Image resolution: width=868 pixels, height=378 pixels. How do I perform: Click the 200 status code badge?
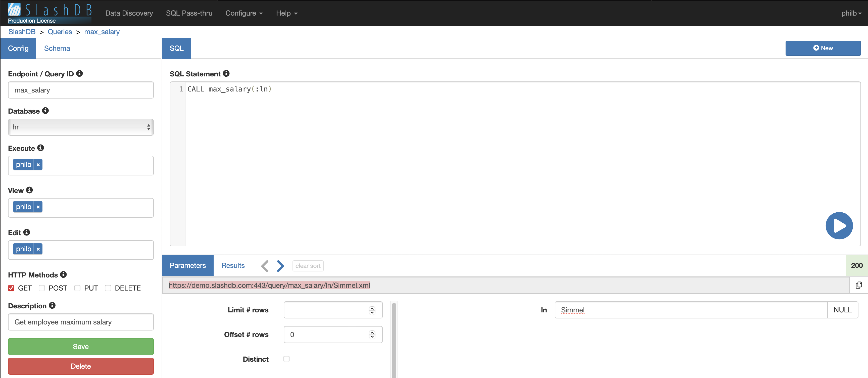856,265
